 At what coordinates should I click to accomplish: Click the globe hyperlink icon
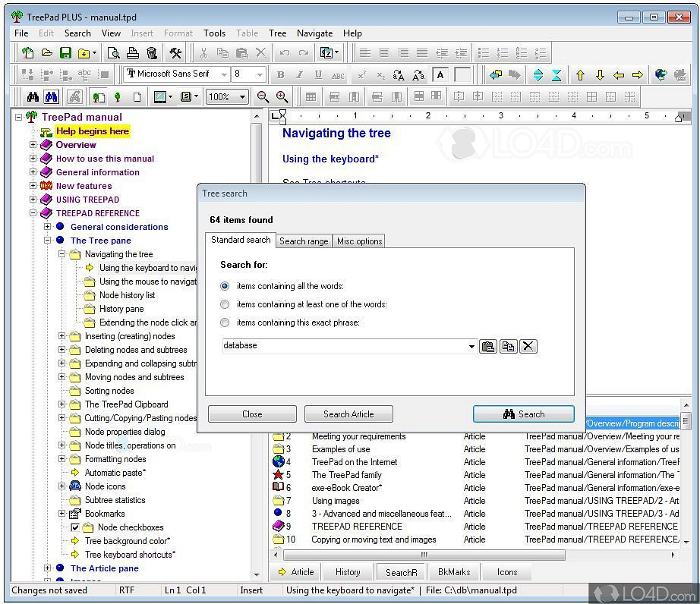click(x=661, y=75)
